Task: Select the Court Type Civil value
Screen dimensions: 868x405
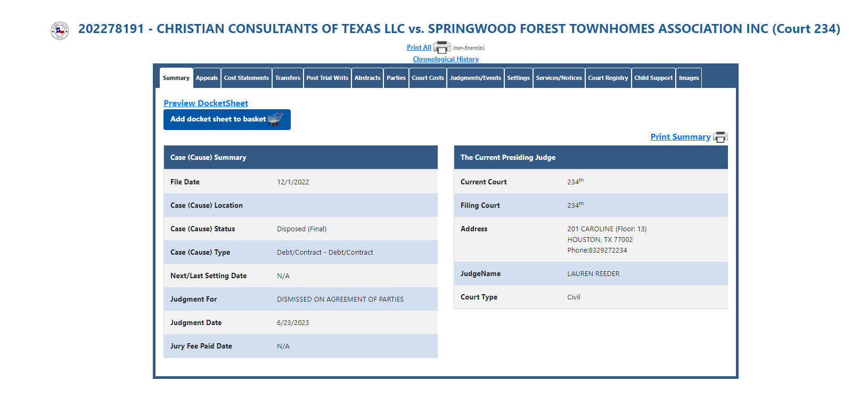Action: [x=574, y=297]
